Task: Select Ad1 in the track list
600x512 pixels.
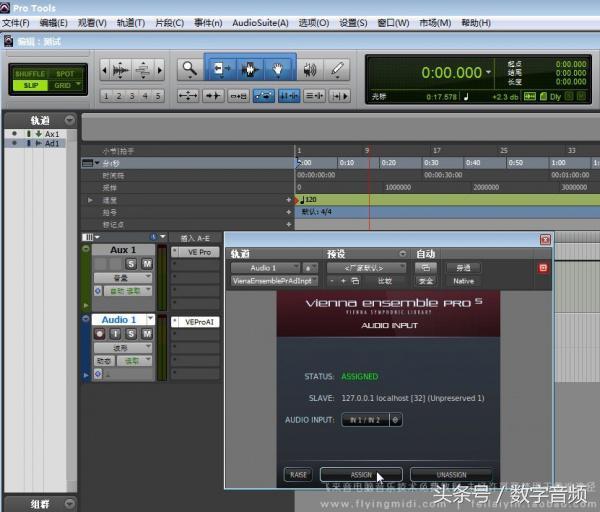Action: (x=52, y=143)
